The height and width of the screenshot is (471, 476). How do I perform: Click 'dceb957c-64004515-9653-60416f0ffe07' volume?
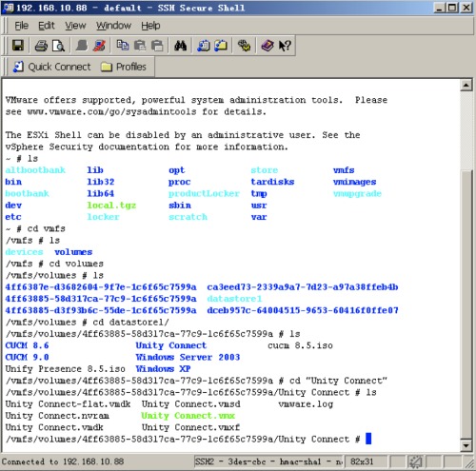pyautogui.click(x=303, y=310)
